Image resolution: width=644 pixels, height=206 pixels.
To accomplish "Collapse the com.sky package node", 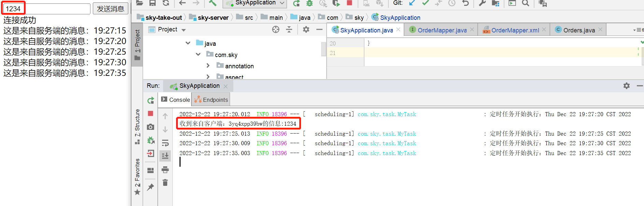I will [x=198, y=54].
